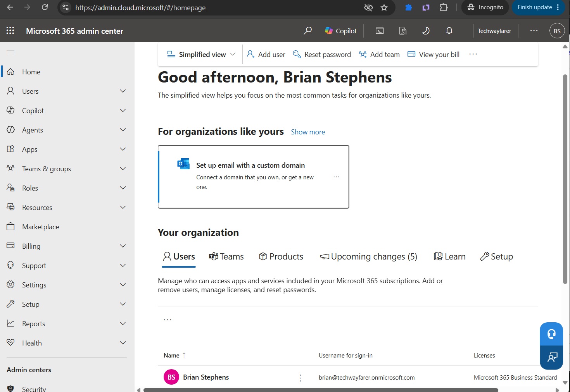The width and height of the screenshot is (570, 392).
Task: Go to Home in the sidebar
Action: click(67, 72)
